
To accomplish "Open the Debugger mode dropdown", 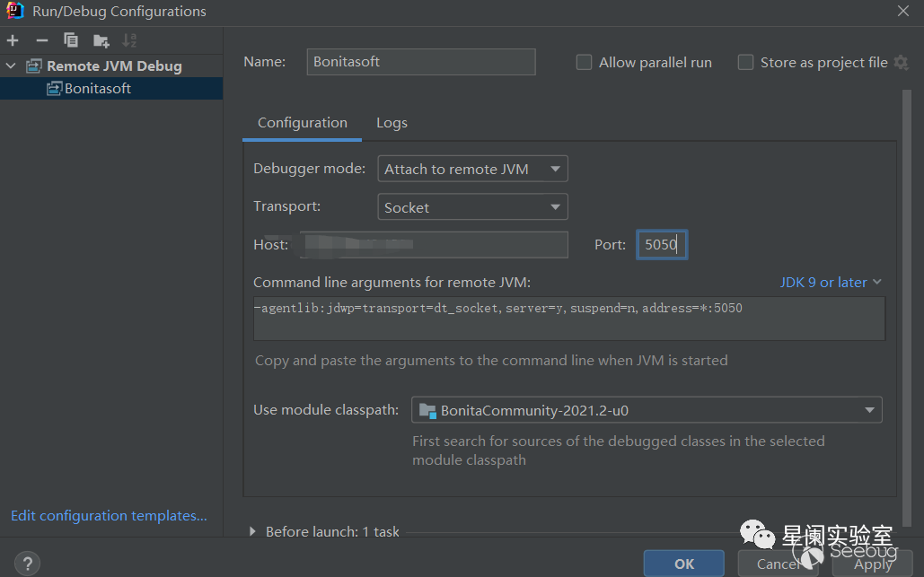I will 472,169.
